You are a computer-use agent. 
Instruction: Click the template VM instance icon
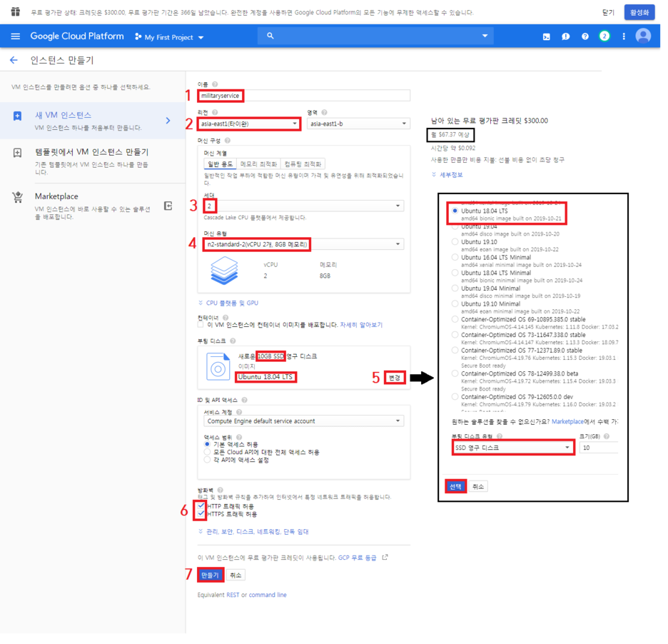17,154
